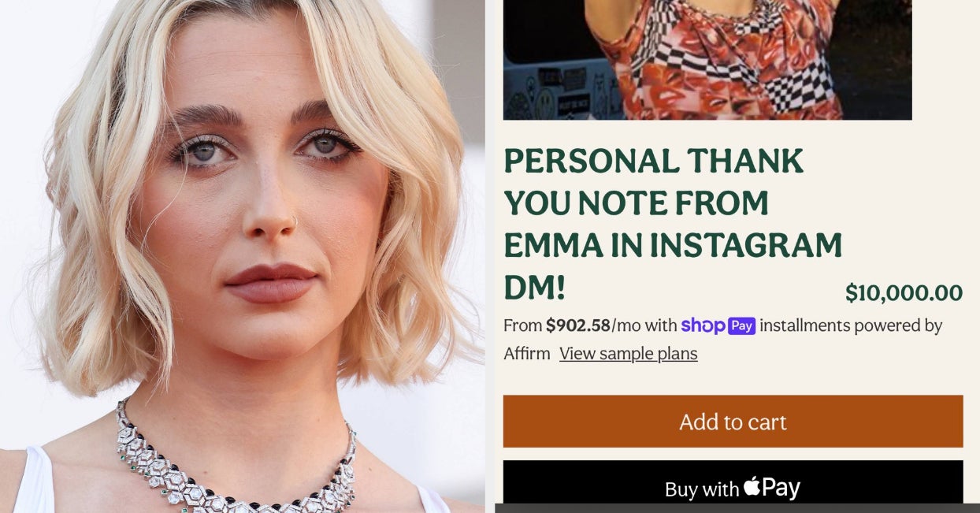Click the "DM!" line of the title
The image size is (980, 513).
(x=534, y=288)
